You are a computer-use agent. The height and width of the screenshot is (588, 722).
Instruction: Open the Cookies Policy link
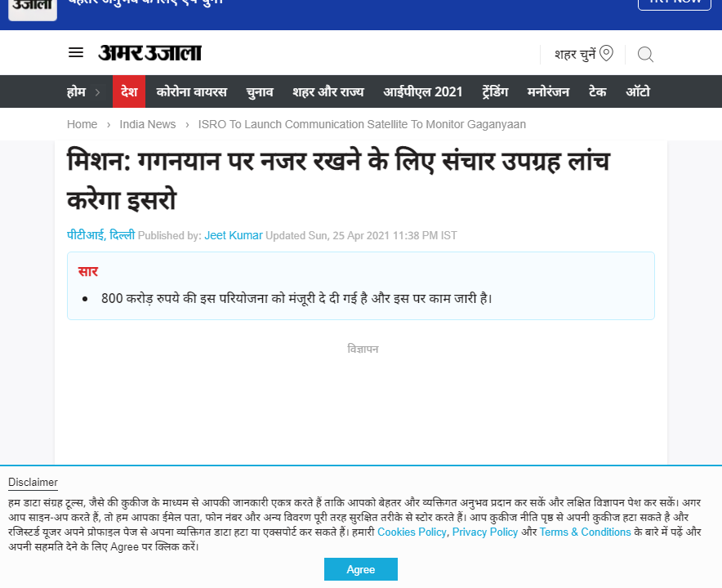[x=412, y=532]
